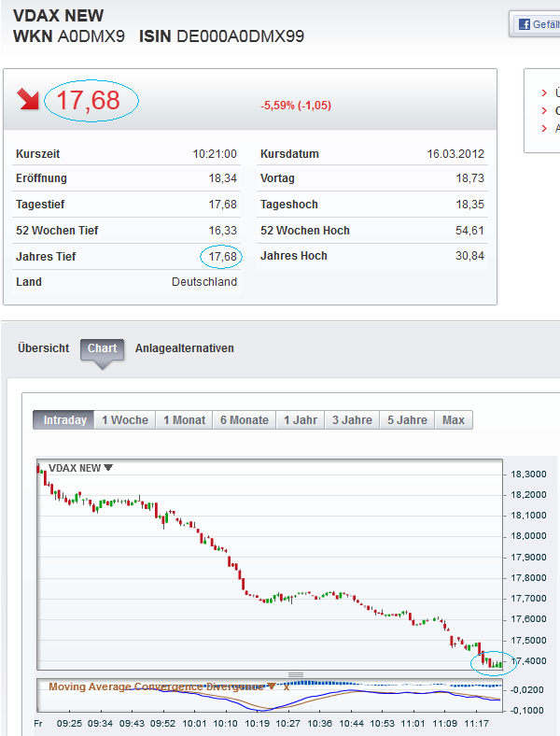Viewport: 560px width, 736px height.
Task: Select the Chart tab
Action: point(103,348)
